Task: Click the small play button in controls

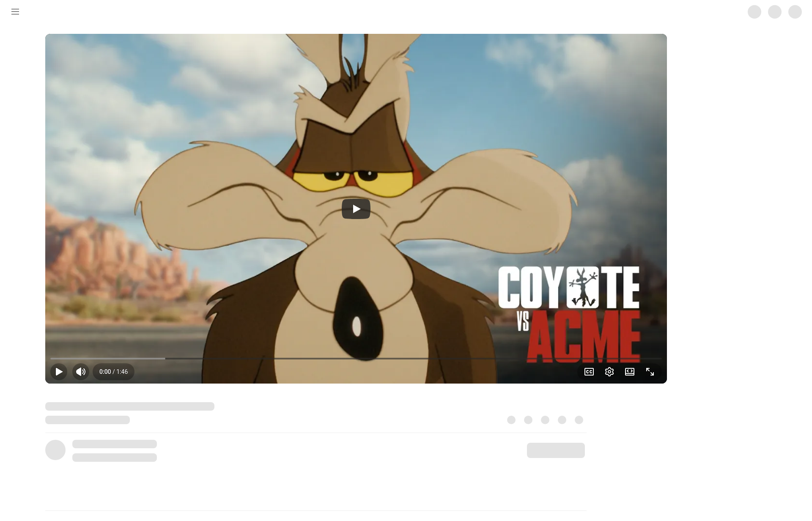Action: point(59,372)
